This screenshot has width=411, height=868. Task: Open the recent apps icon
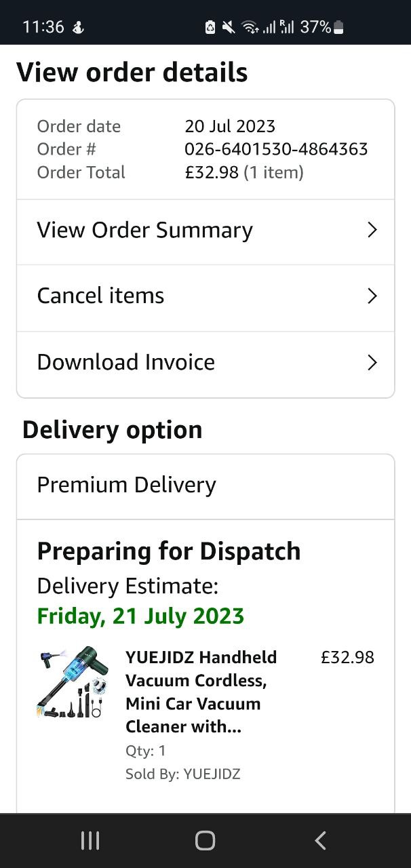pyautogui.click(x=90, y=841)
